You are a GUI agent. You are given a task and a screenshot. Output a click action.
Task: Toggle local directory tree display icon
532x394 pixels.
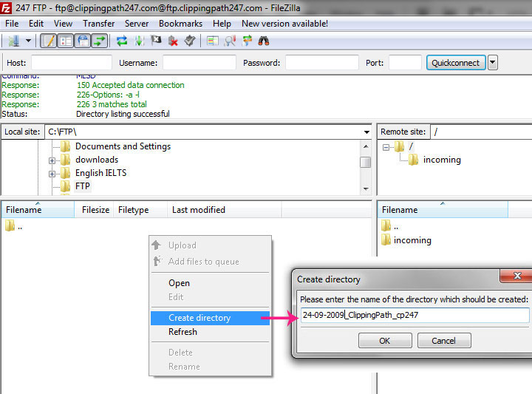click(66, 41)
